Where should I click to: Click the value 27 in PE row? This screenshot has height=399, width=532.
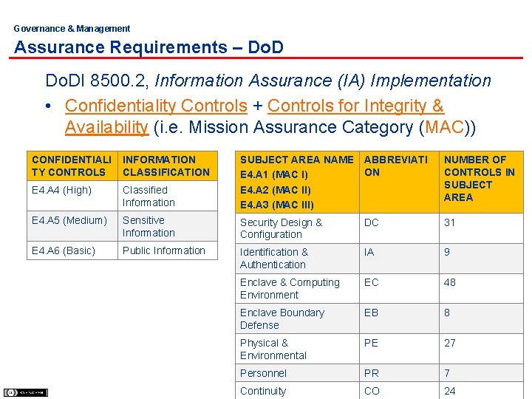[481, 349]
